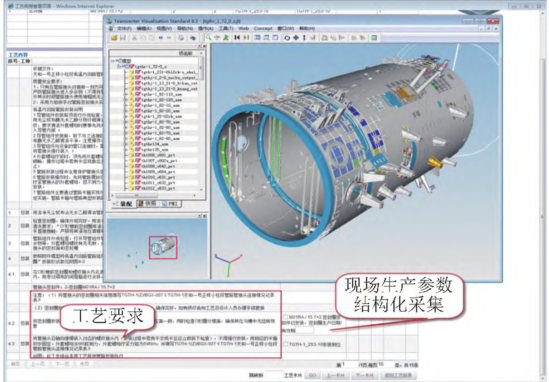Open the 编辑(E) menu

point(144,28)
